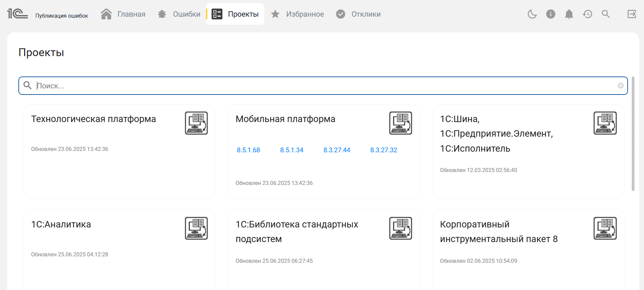
Task: Click Библиотека стандартных подсистем card icon
Action: [x=400, y=228]
